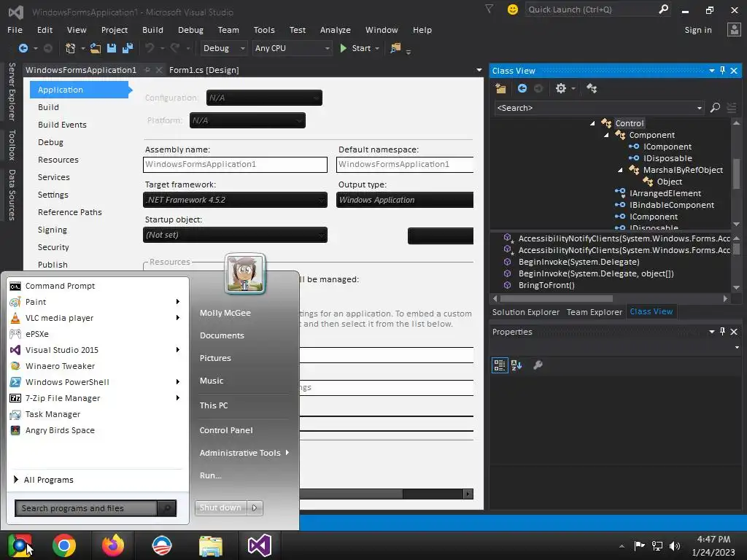Click the Assembly name input field
Viewport: 747px width, 560px height.
click(235, 164)
